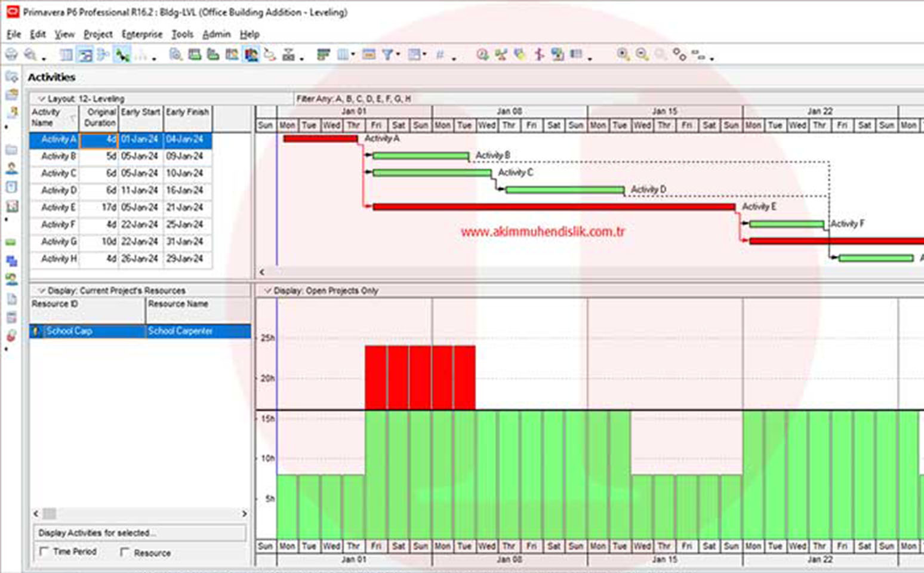Click the Zoom Out icon

642,55
